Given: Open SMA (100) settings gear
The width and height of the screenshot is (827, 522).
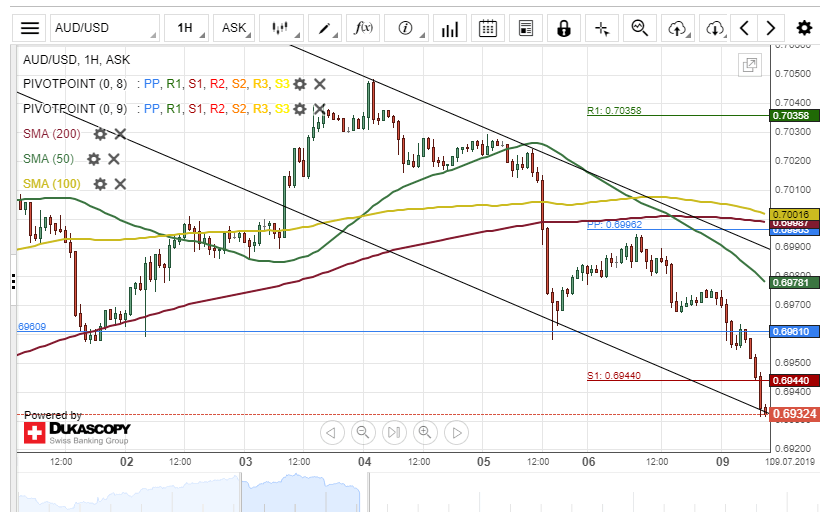Looking at the screenshot, I should tap(100, 184).
